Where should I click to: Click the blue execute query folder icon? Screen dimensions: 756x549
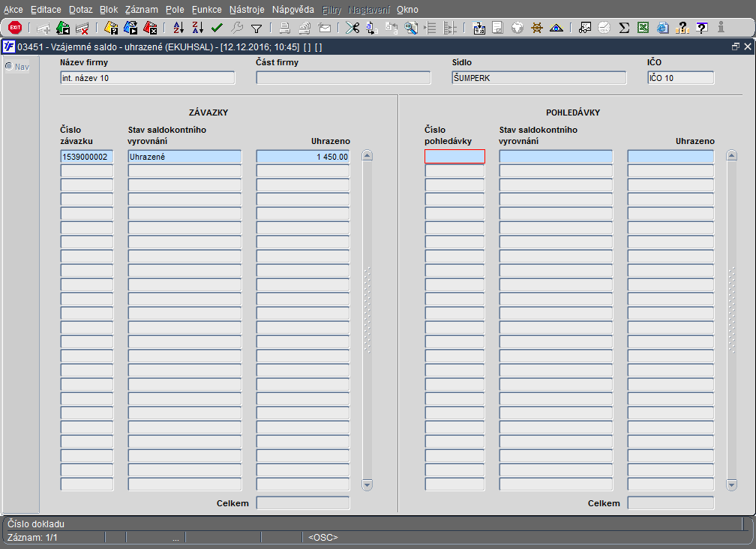[x=130, y=28]
